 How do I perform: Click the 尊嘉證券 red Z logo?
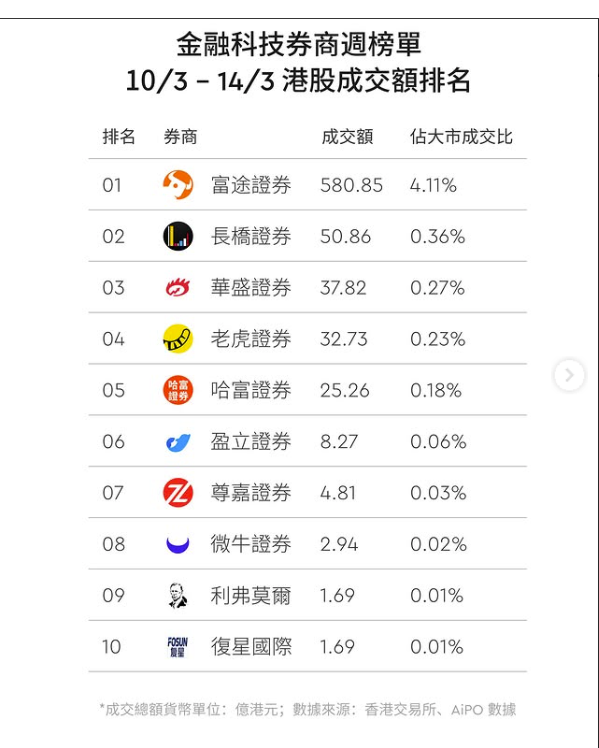point(178,493)
